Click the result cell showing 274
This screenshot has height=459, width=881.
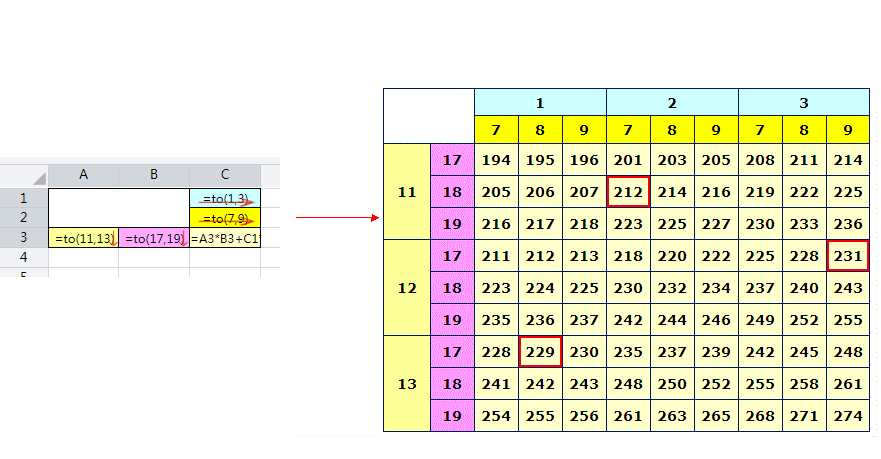[x=848, y=415]
